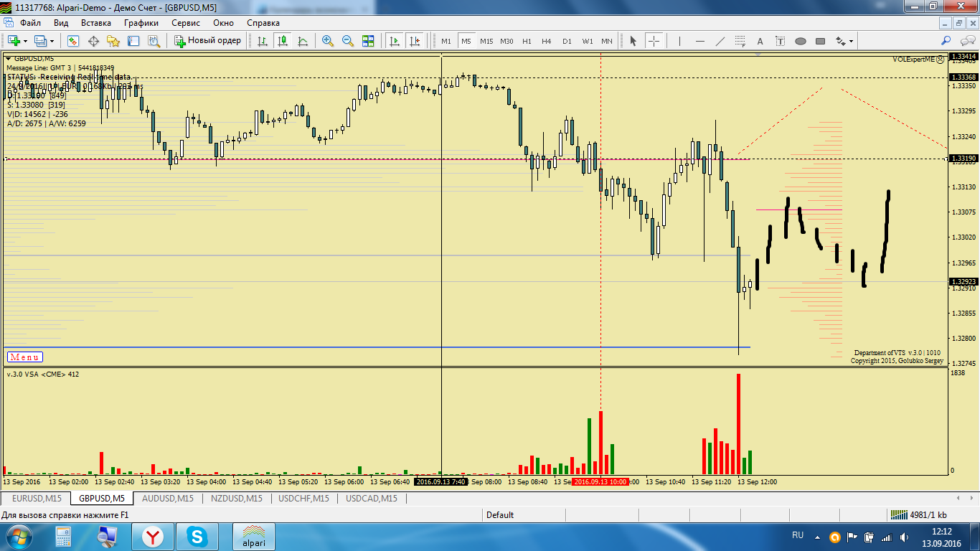980x551 pixels.
Task: Toggle the line chart mode
Action: pyautogui.click(x=303, y=41)
